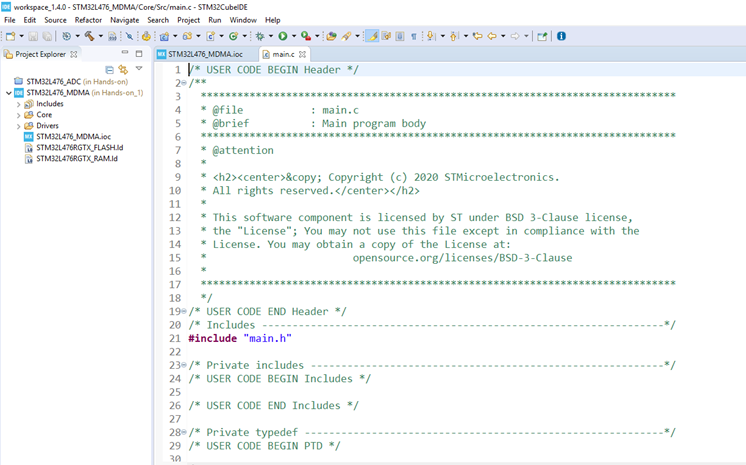Viewport: 746px width, 465px height.
Task: Toggle Link with Editor in Project Explorer
Action: pyautogui.click(x=123, y=69)
